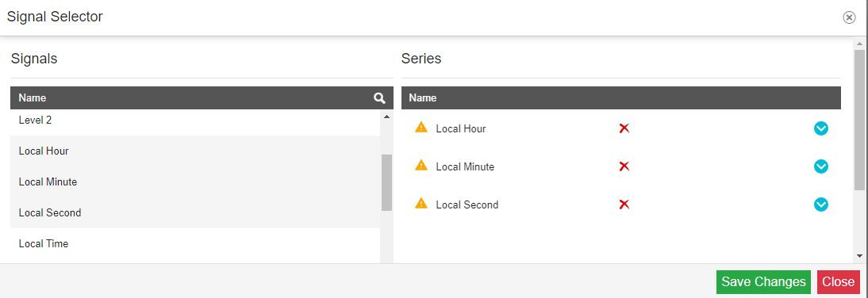Click Signals list scrollbar up arrow
Screen dimensions: 868x298
pyautogui.click(x=386, y=117)
